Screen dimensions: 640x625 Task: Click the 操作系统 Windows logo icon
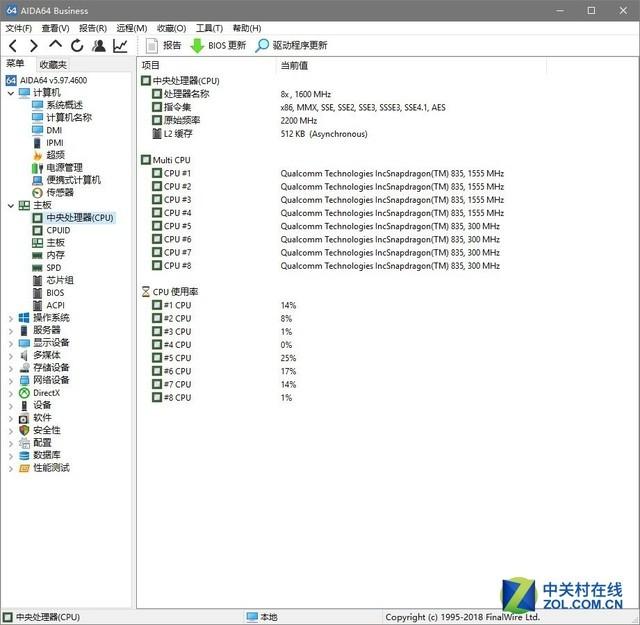click(24, 318)
